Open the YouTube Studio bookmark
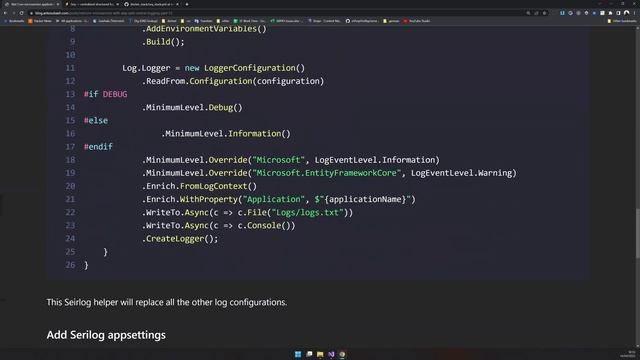The height and width of the screenshot is (360, 640). (x=417, y=21)
